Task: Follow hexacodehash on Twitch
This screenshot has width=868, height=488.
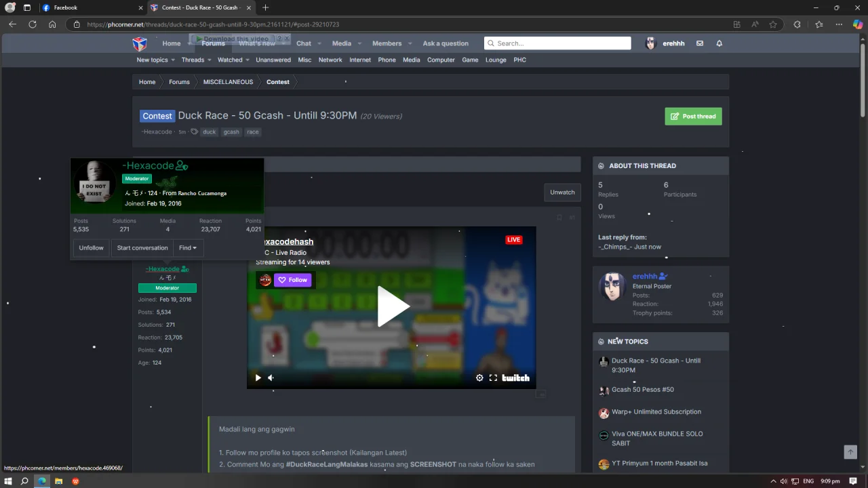Action: tap(292, 280)
